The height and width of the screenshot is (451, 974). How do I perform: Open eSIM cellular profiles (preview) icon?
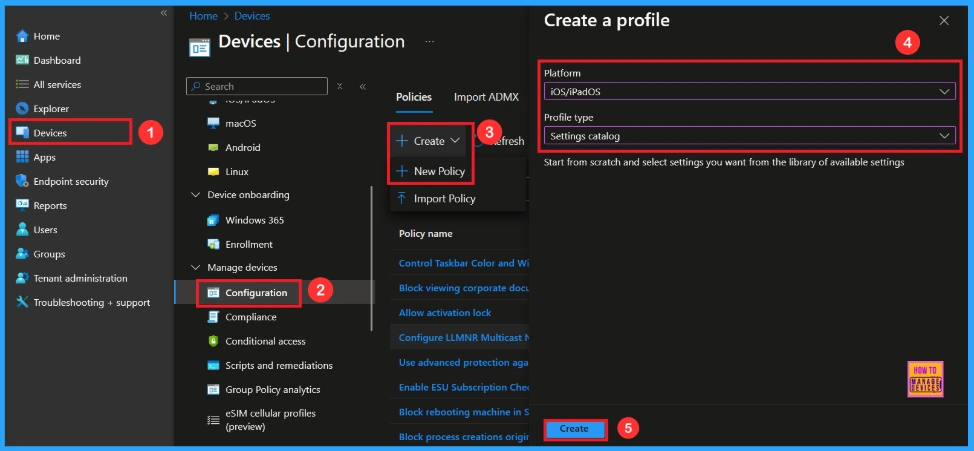tap(213, 420)
